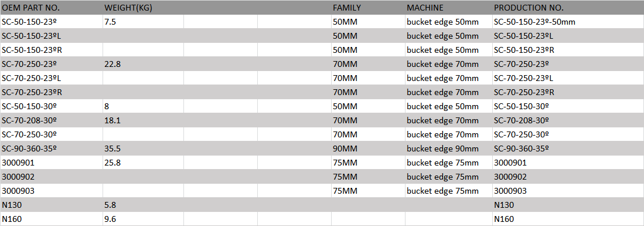Screen dimensions: 644x226
Task: Click the weight cell showing 35.5
Action: pos(144,148)
